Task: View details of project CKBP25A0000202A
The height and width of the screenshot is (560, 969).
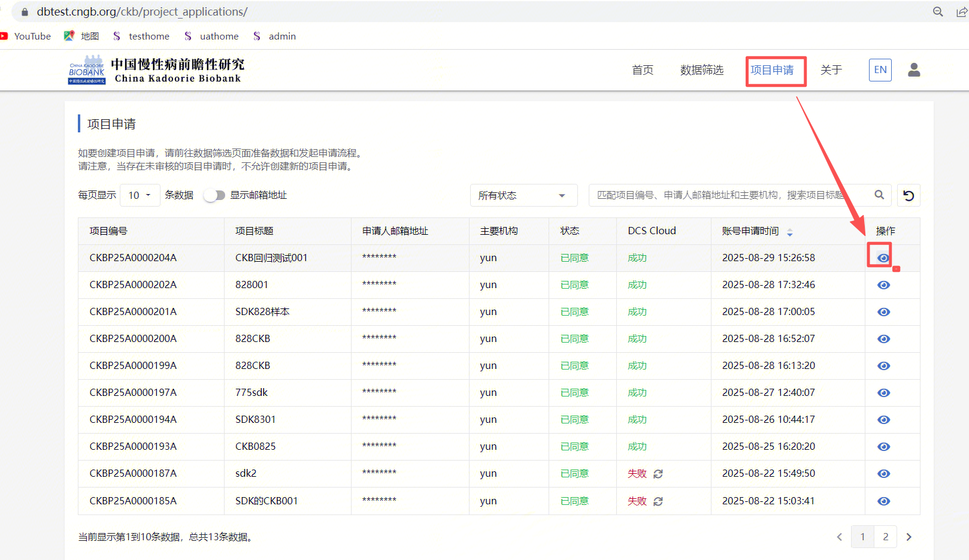Action: click(x=883, y=285)
